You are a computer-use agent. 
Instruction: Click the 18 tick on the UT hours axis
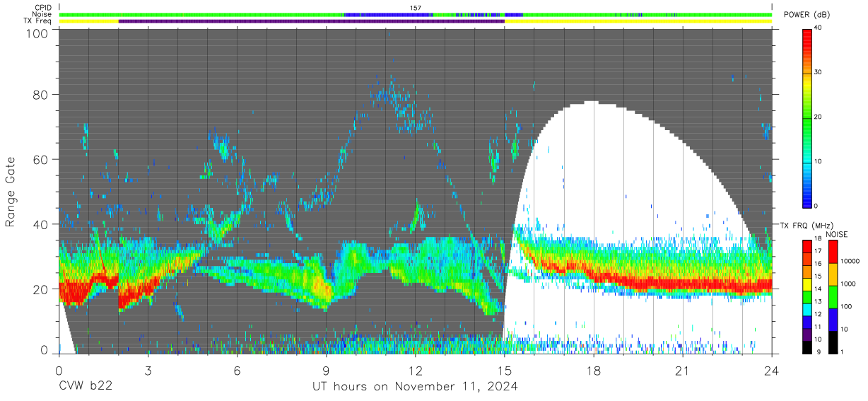click(x=594, y=371)
